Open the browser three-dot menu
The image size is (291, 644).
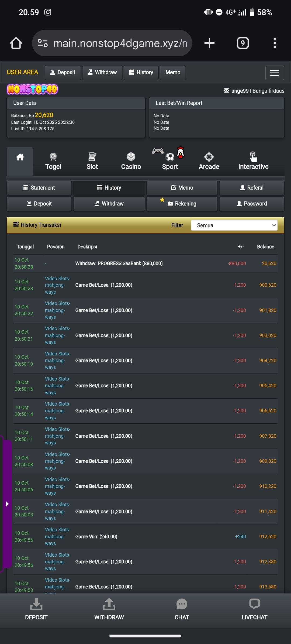(275, 43)
